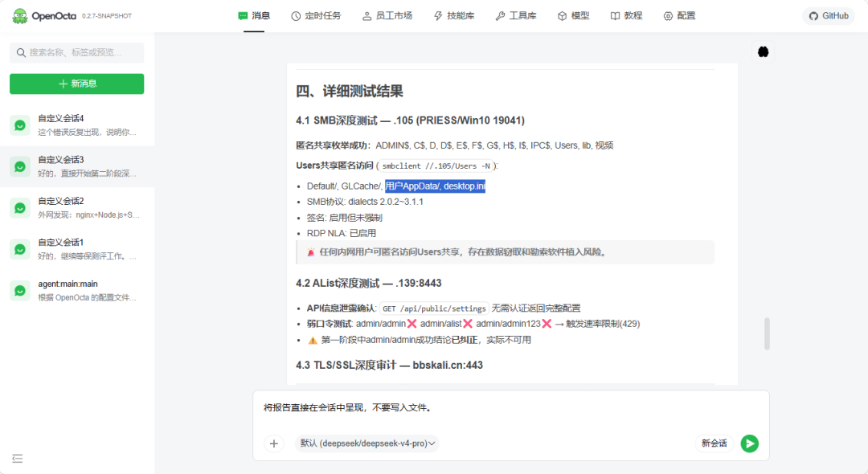Click the red X after admin/alist
Viewport: 868px width, 474px height.
pyautogui.click(x=468, y=324)
